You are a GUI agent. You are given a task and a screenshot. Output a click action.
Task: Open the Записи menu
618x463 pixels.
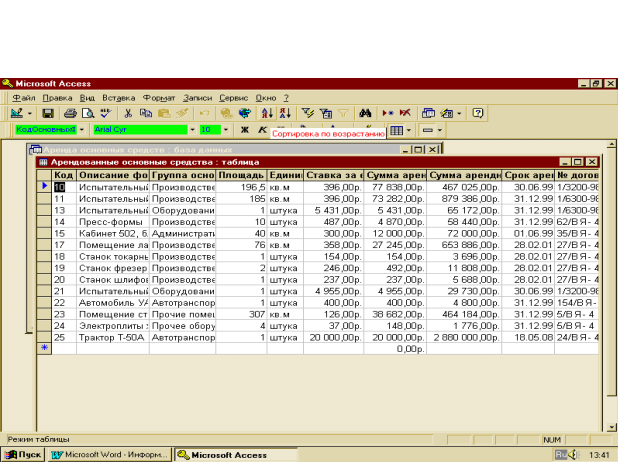[x=199, y=98]
